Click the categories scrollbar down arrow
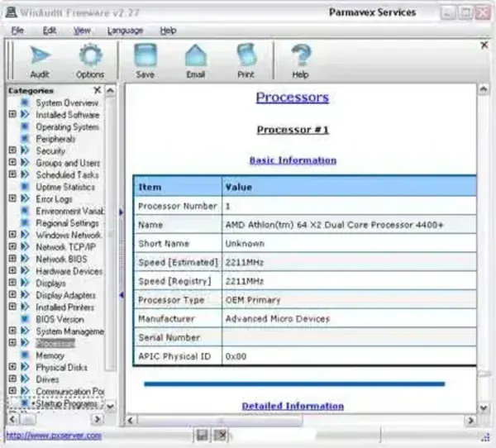Viewport: 496px width, 448px height. 110,406
